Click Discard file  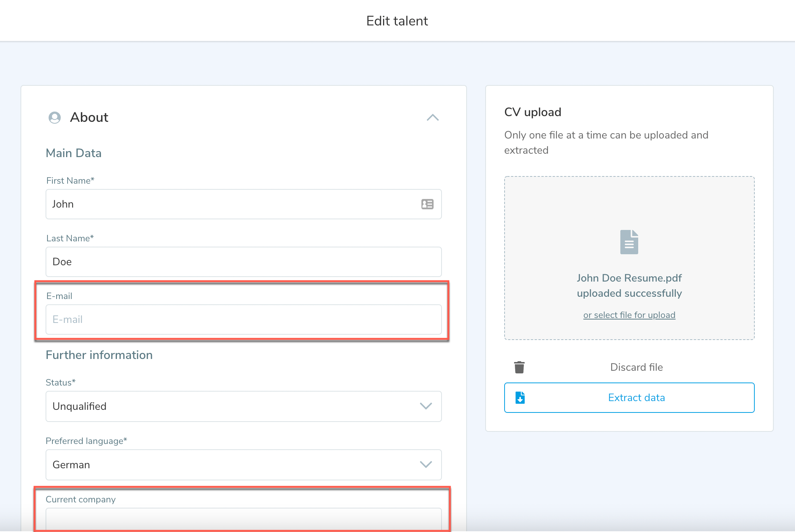[x=636, y=367]
